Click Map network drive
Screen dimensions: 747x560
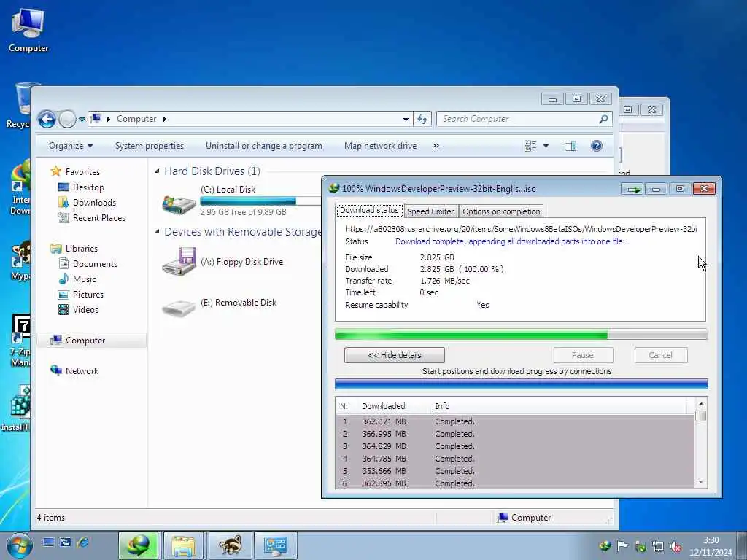coord(380,146)
